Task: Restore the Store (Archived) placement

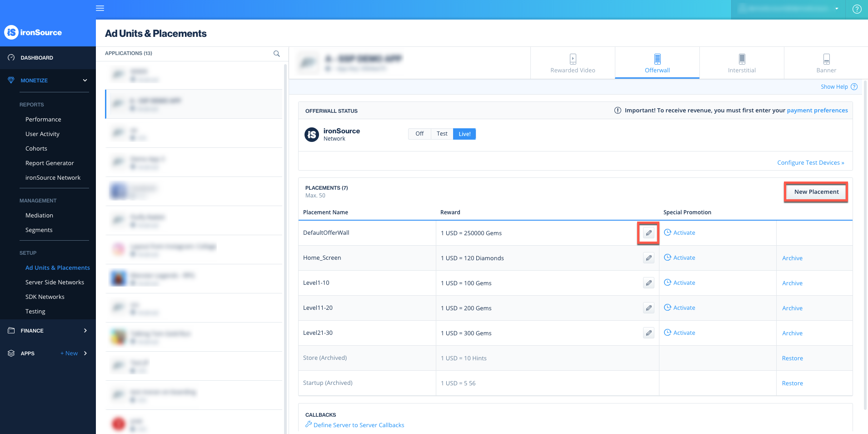Action: click(792, 358)
